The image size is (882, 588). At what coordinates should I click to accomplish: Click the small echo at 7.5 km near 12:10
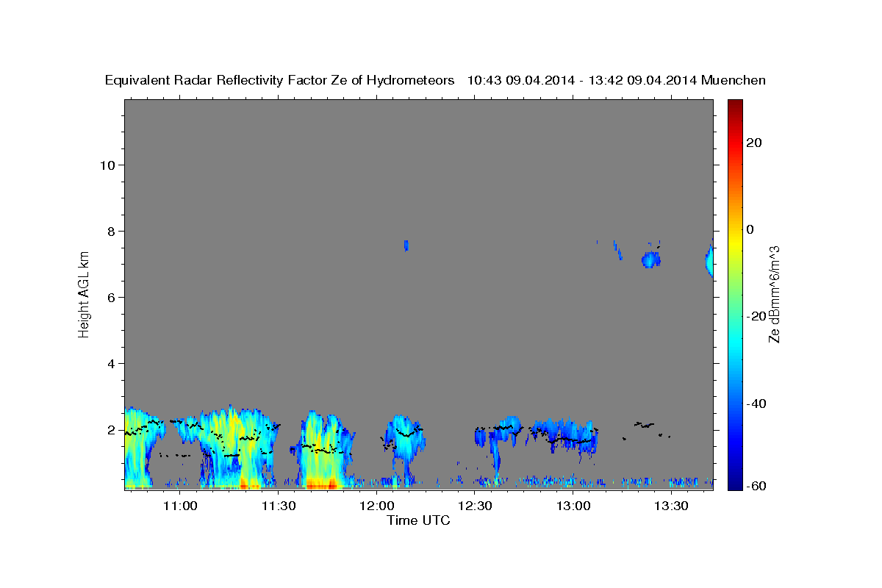pos(406,245)
